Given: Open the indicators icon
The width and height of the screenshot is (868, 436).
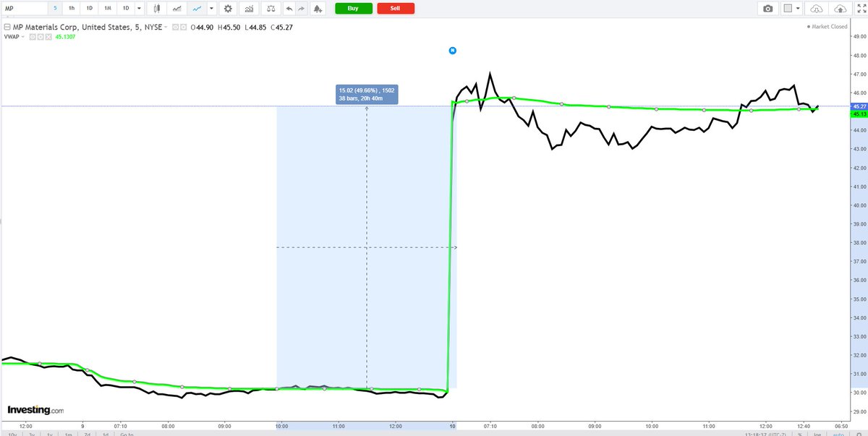Looking at the screenshot, I should pos(249,9).
